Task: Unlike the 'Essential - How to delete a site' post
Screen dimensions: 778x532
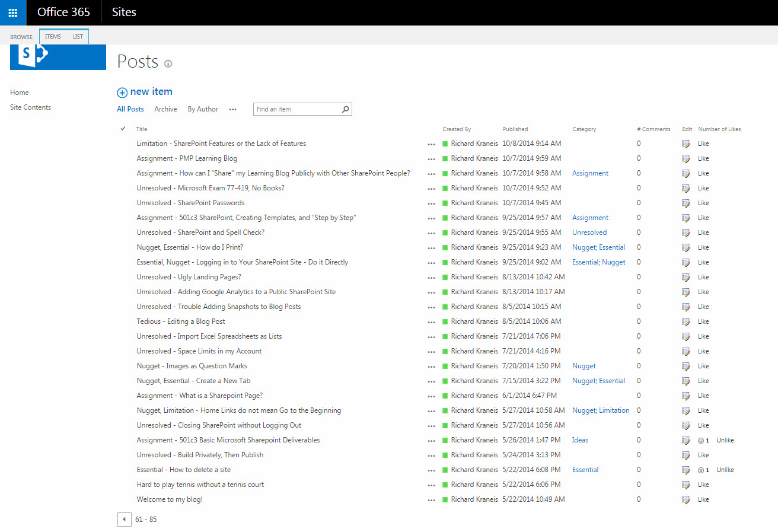Action: click(x=725, y=470)
